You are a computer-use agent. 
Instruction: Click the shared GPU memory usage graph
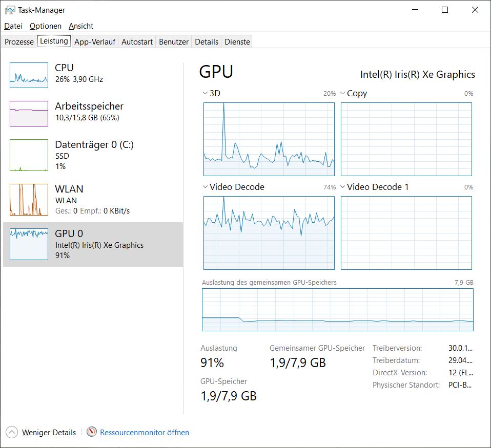(337, 310)
